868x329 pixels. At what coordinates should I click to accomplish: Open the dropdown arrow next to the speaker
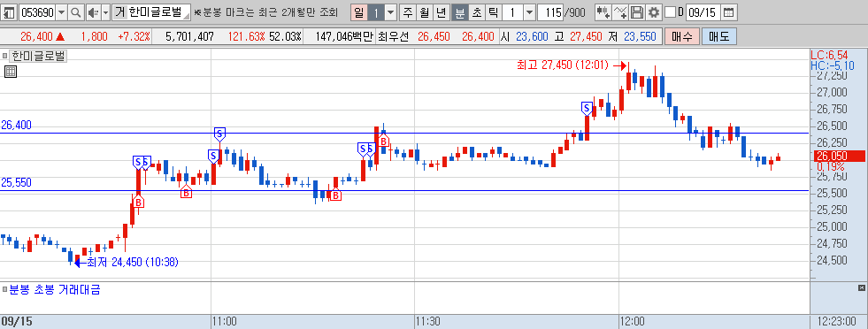105,12
